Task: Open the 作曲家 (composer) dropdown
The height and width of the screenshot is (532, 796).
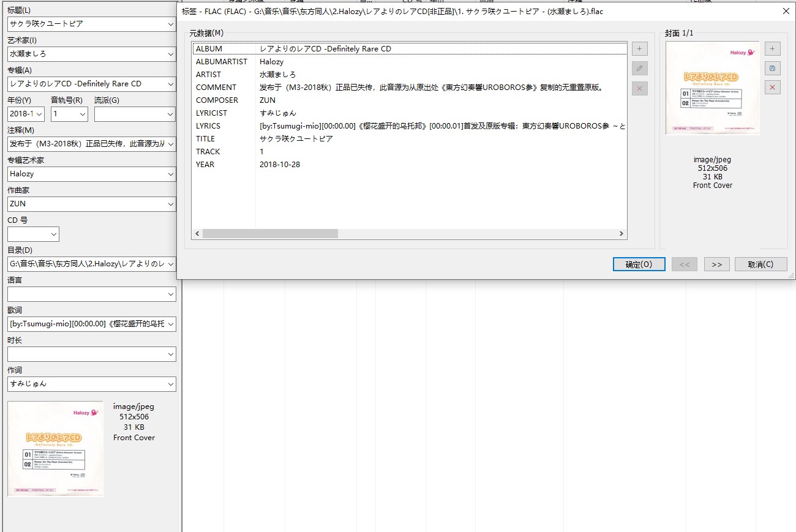Action: 170,204
